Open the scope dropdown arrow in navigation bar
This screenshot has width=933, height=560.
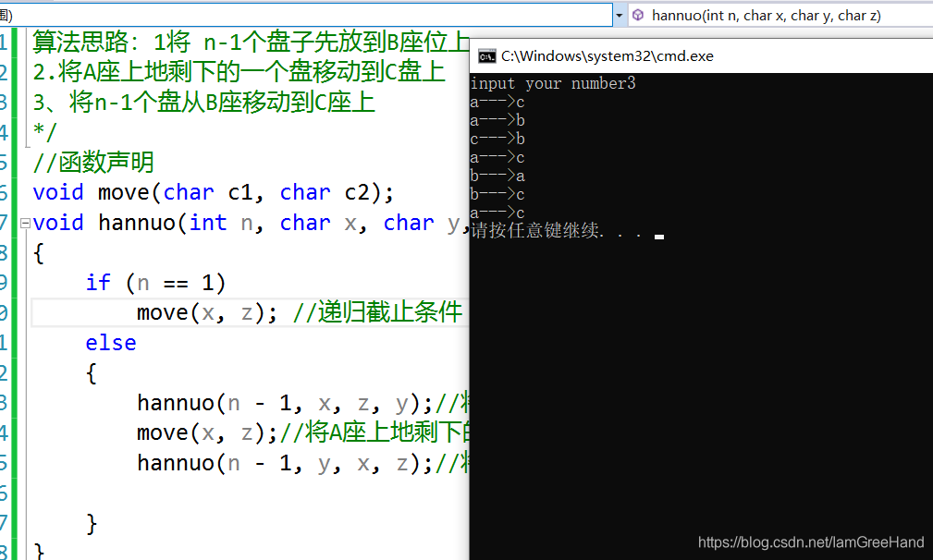619,16
